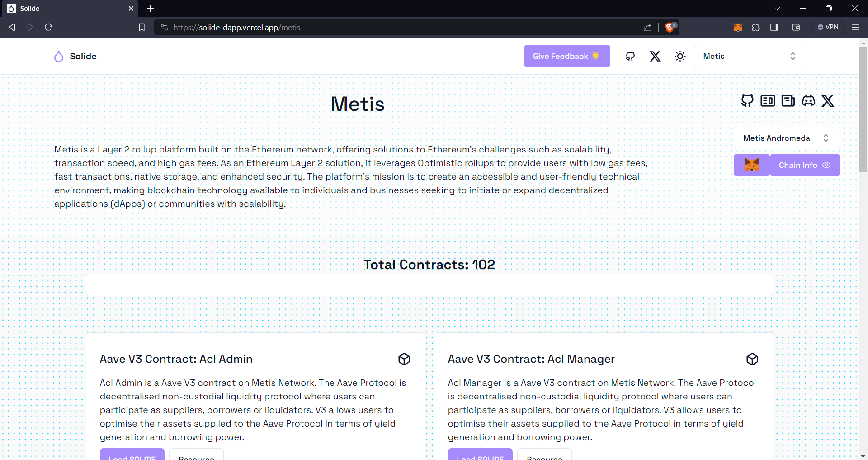Click the cube icon on the Acl Admin card

pos(404,359)
